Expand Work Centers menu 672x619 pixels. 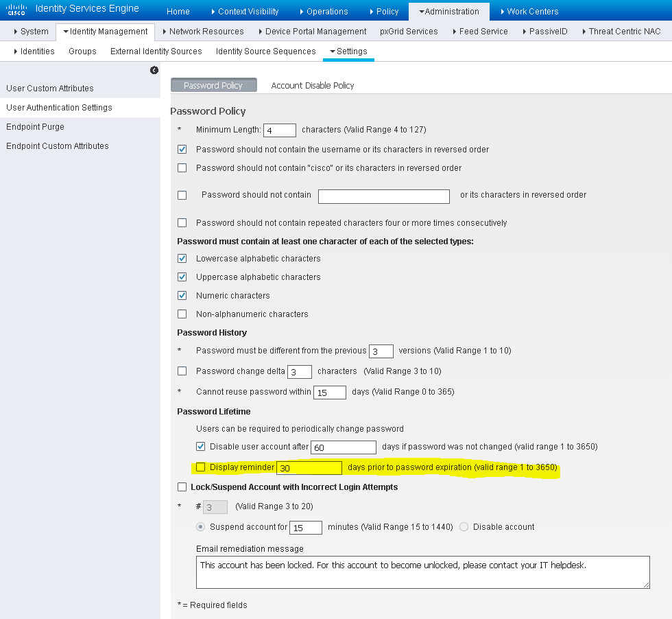point(529,12)
